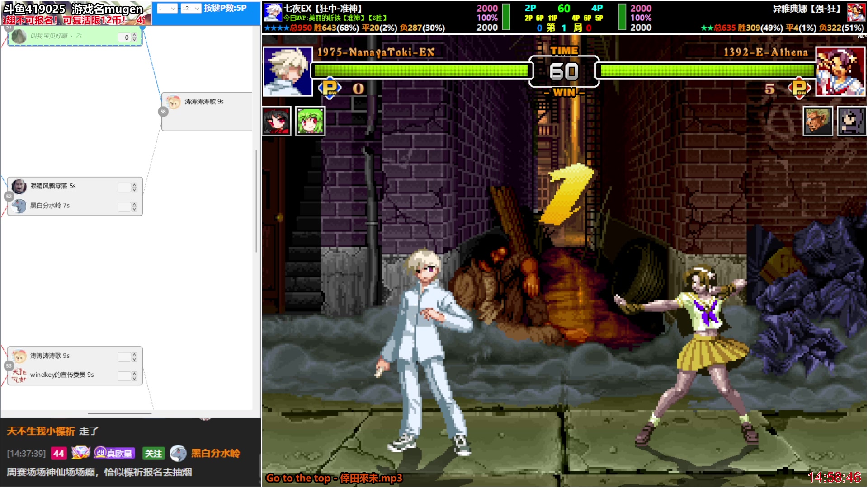Click player two Power gauge icon
Image resolution: width=868 pixels, height=488 pixels.
point(799,88)
